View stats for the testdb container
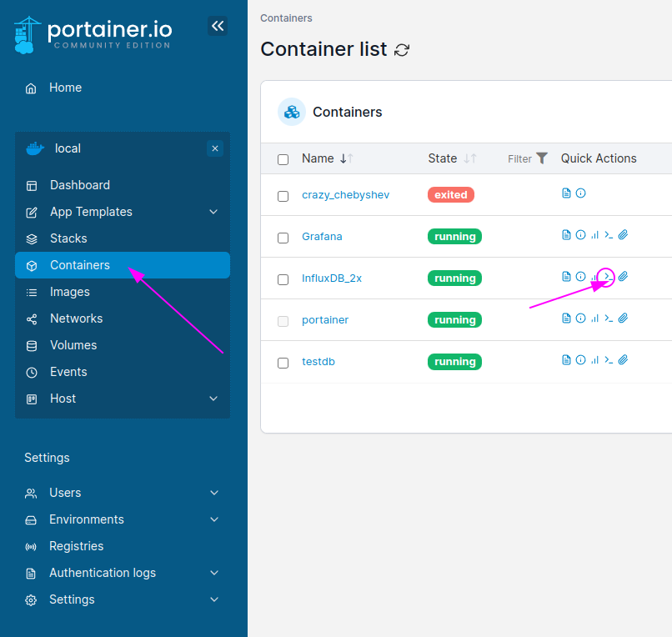 click(x=594, y=359)
